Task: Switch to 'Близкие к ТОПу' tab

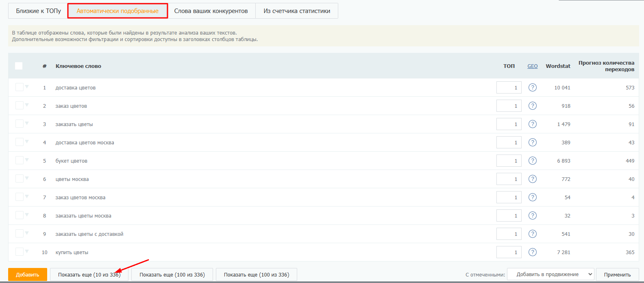Action: coord(38,11)
